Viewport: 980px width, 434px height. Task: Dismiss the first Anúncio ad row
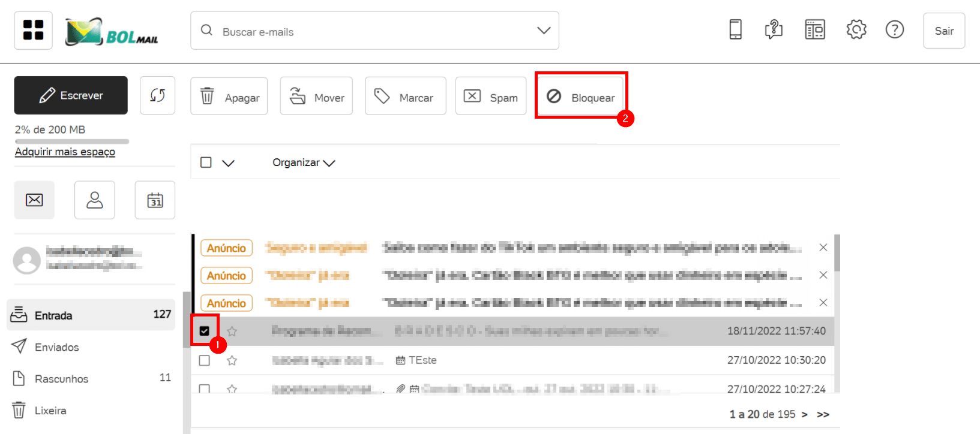823,248
